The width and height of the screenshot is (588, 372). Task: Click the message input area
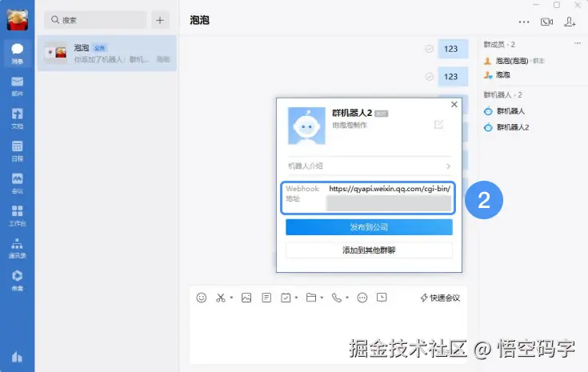pos(328,334)
